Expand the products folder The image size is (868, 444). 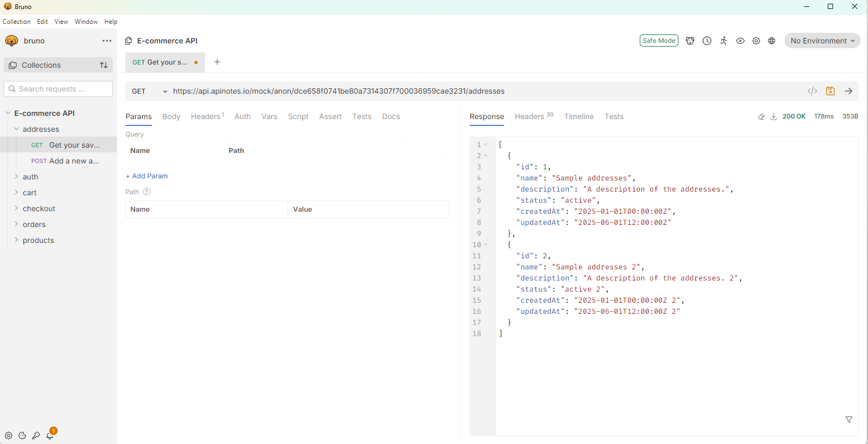[16, 240]
